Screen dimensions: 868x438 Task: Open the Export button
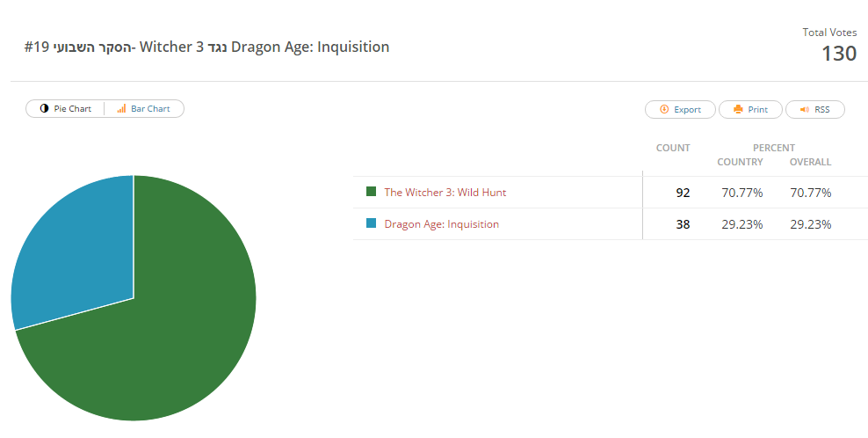coord(680,109)
